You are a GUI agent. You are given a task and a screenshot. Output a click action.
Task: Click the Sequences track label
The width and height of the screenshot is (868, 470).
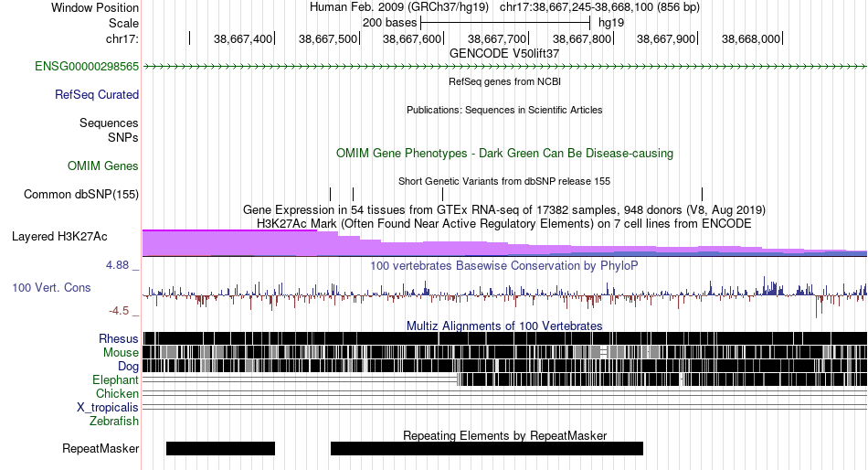pos(109,123)
